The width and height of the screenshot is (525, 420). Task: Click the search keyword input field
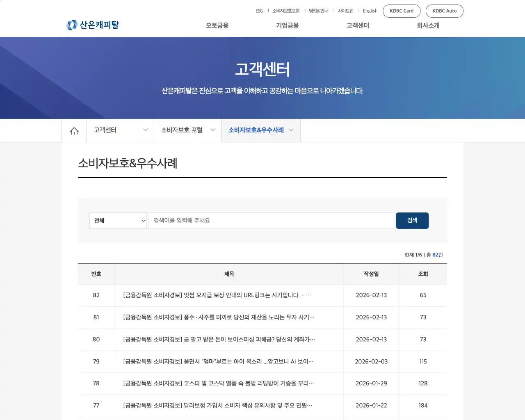click(x=271, y=221)
